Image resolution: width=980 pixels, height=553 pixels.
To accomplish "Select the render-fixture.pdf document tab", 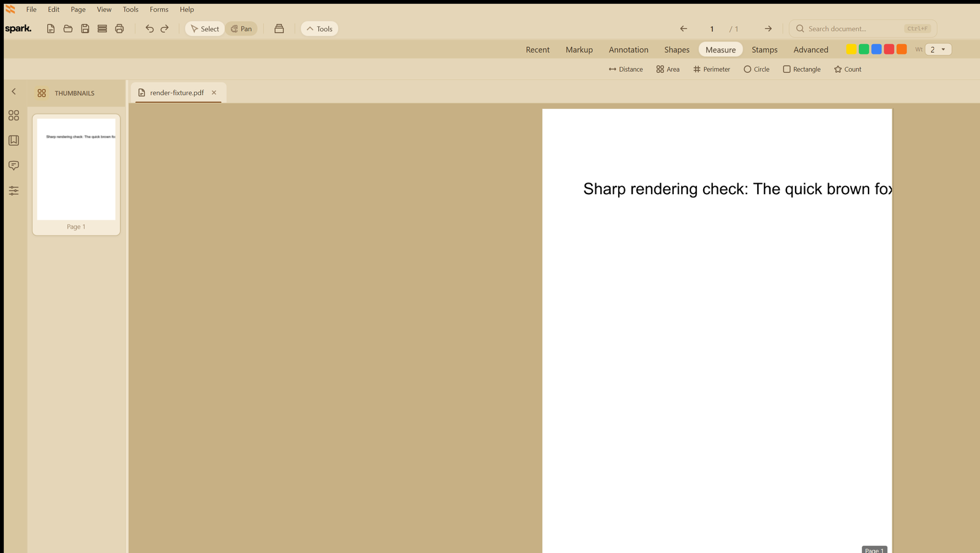I will point(178,92).
